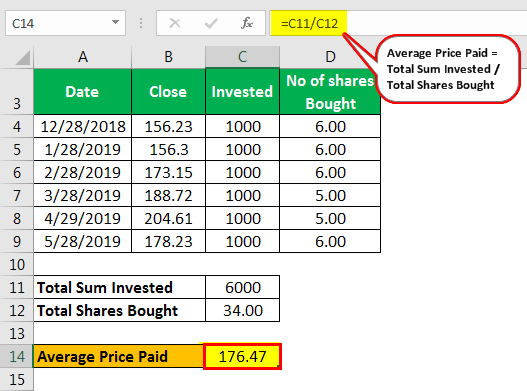The image size is (527, 391).
Task: Open the Name Box dropdown arrow
Action: [x=115, y=23]
